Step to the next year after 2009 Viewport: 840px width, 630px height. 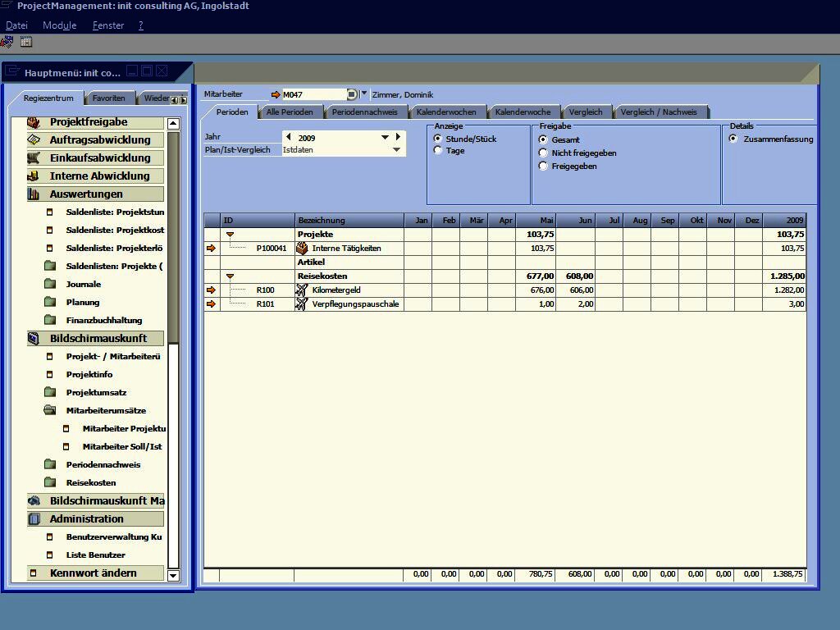coord(398,138)
